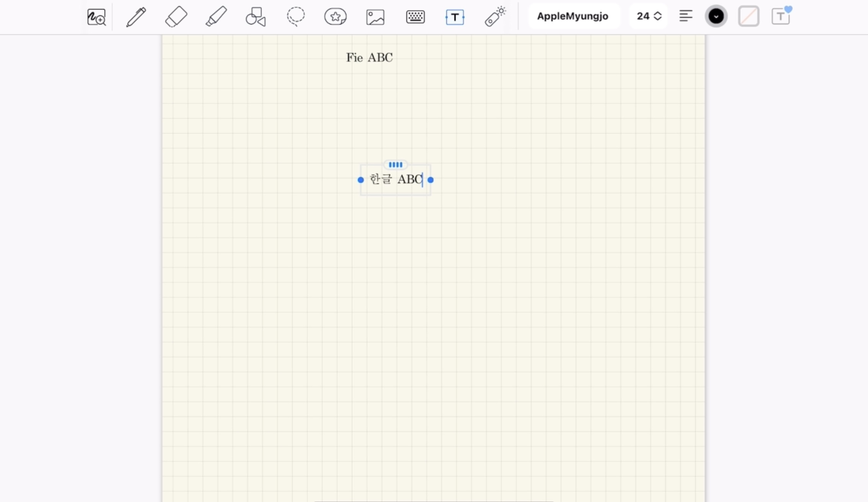Select the Eraser tool
The width and height of the screenshot is (868, 502).
(x=176, y=17)
